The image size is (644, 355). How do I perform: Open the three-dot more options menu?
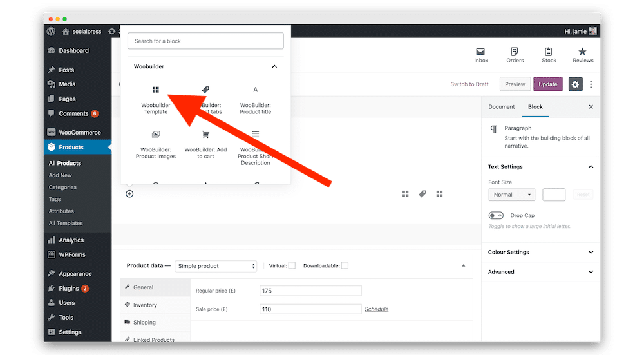tap(591, 84)
